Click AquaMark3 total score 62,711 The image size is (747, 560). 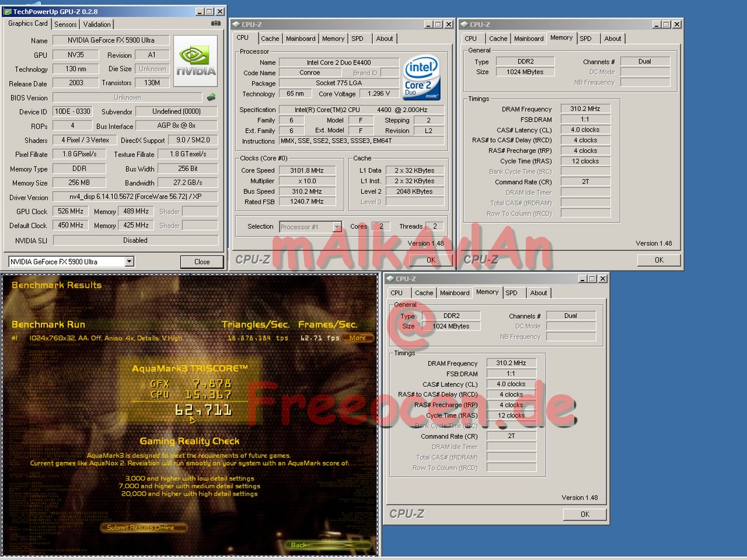pos(204,410)
